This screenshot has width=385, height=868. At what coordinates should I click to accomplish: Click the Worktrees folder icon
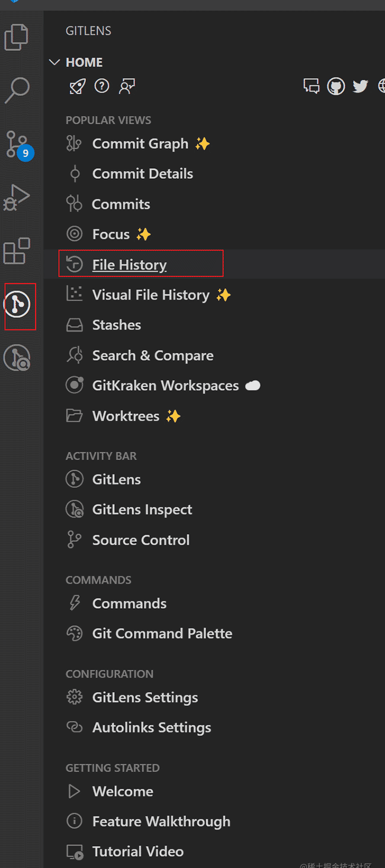coord(74,416)
